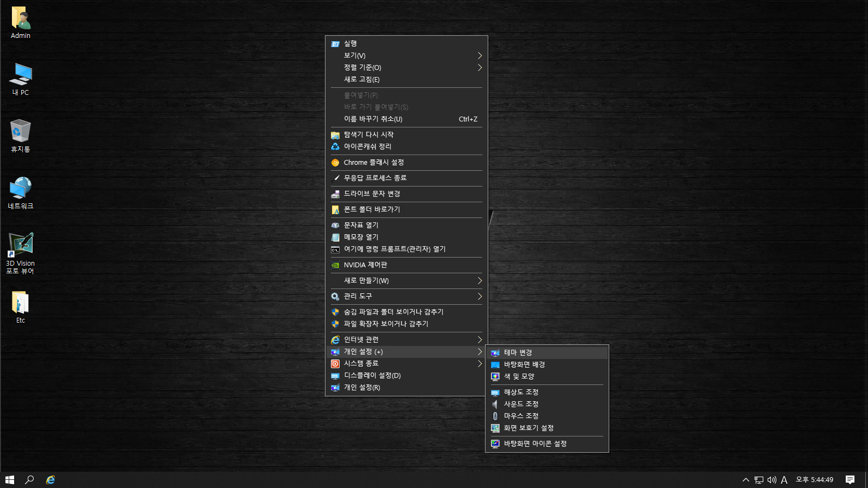Click the 실행 run menu item

406,43
